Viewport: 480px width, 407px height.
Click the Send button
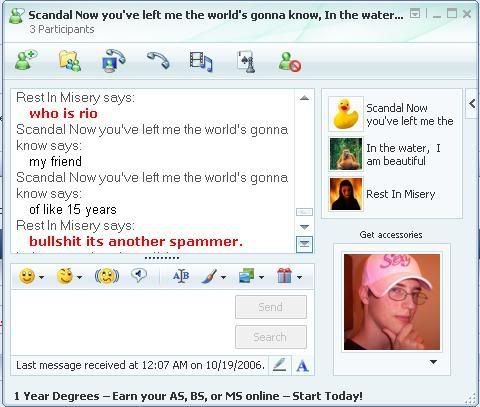[x=271, y=307]
